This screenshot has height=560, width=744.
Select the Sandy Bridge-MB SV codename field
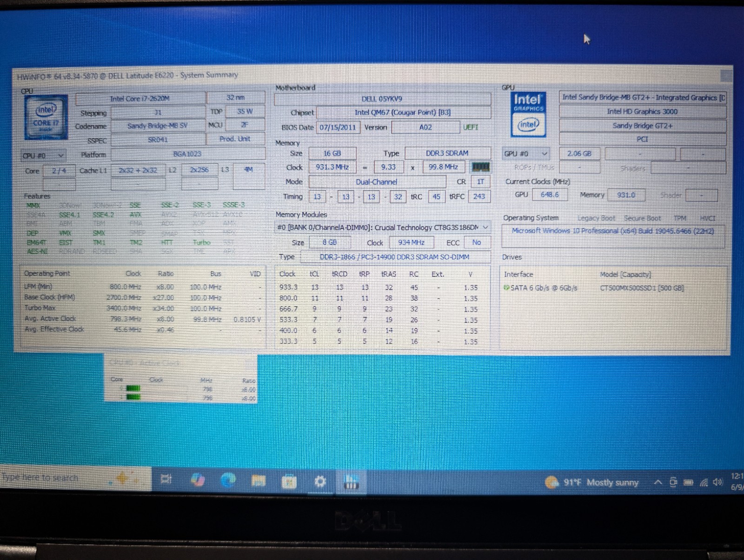point(158,126)
